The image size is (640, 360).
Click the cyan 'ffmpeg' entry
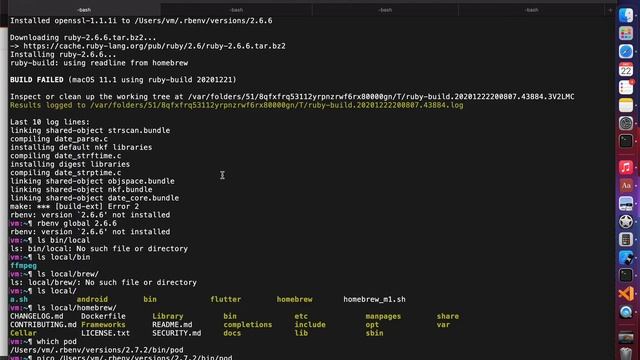coord(23,266)
